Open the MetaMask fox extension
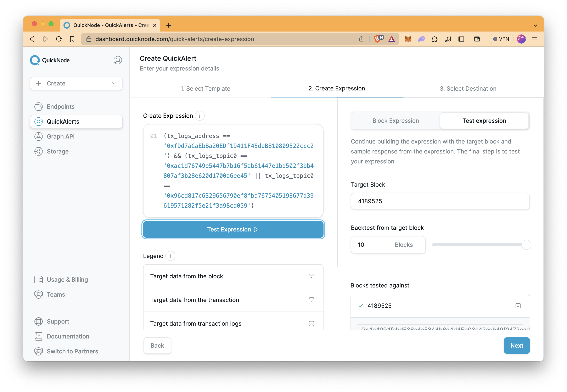The height and width of the screenshot is (392, 567). click(x=408, y=39)
